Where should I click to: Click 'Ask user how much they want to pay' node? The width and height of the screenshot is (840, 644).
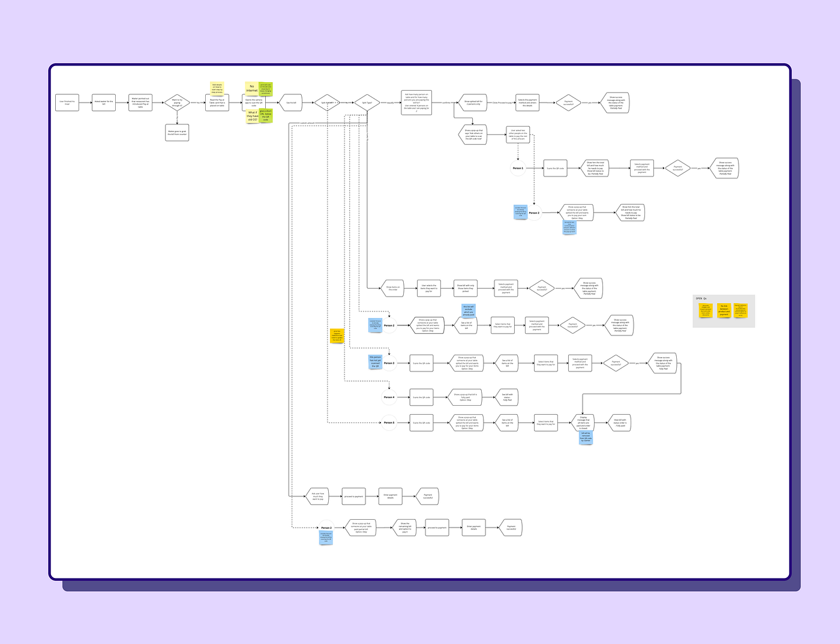tap(317, 496)
